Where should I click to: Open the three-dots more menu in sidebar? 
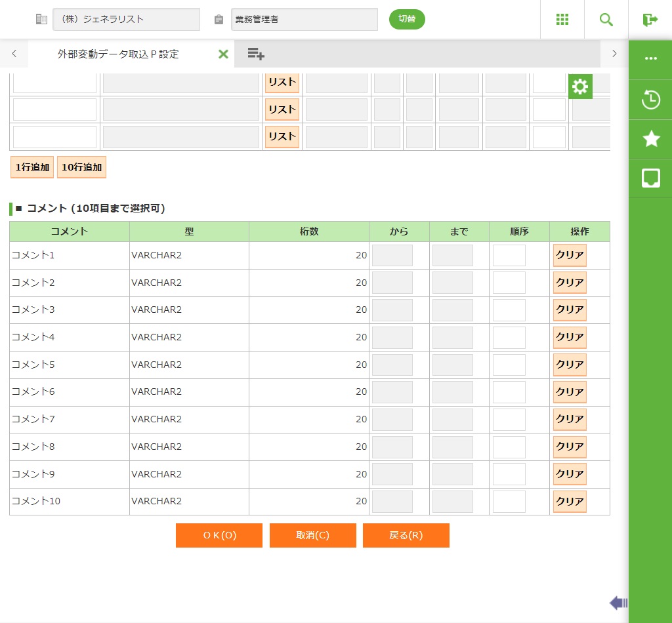click(x=650, y=58)
